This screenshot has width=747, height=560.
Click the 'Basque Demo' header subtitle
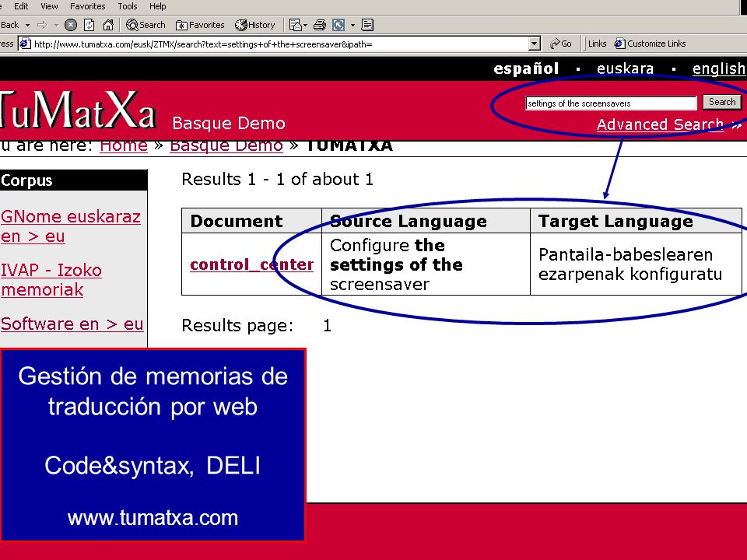[x=229, y=124]
